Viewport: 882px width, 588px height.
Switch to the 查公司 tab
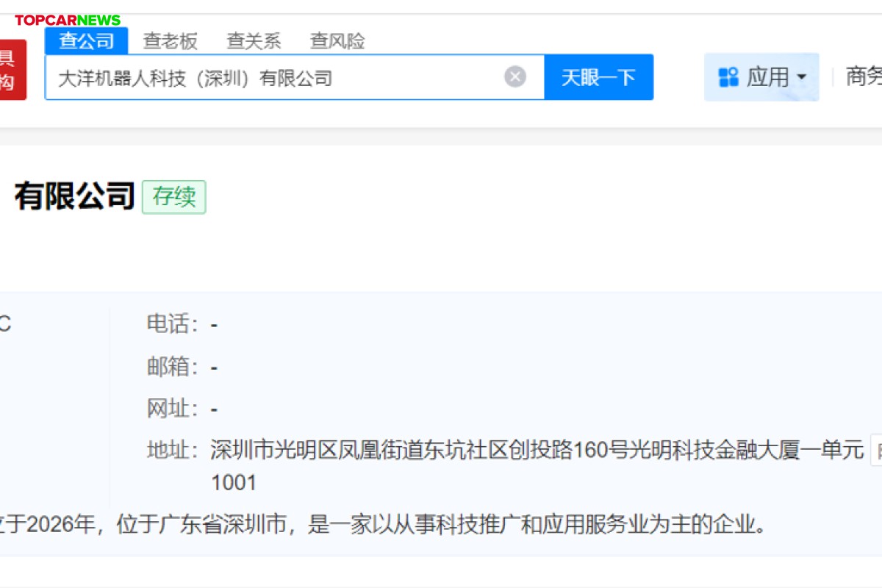point(87,41)
